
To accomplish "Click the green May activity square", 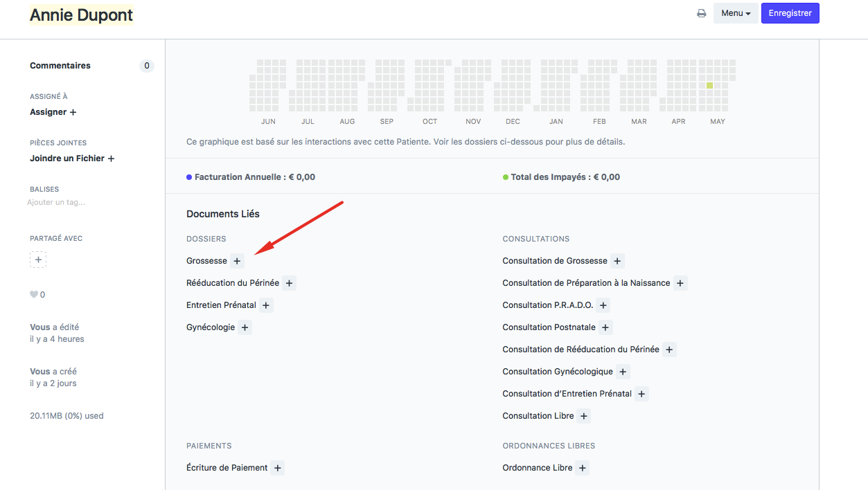I will pos(709,85).
